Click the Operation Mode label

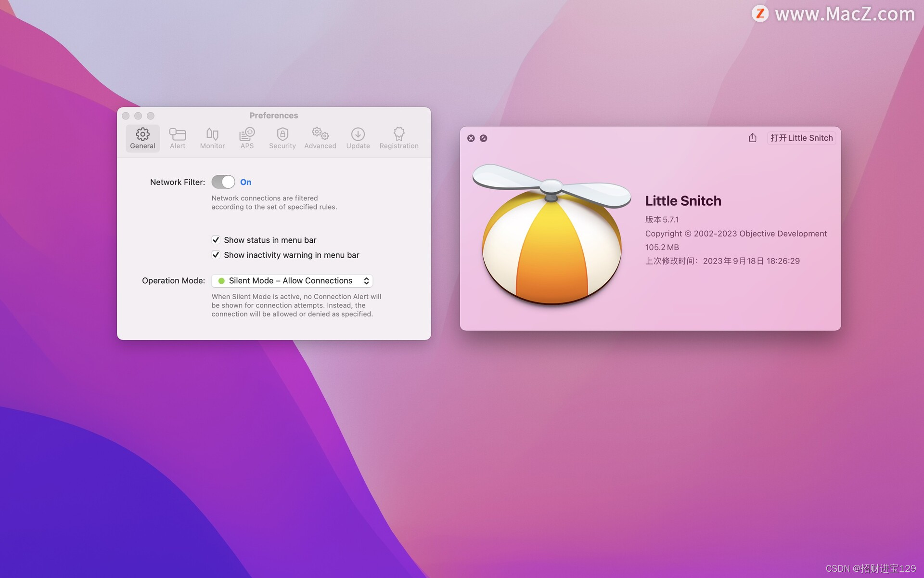(173, 281)
